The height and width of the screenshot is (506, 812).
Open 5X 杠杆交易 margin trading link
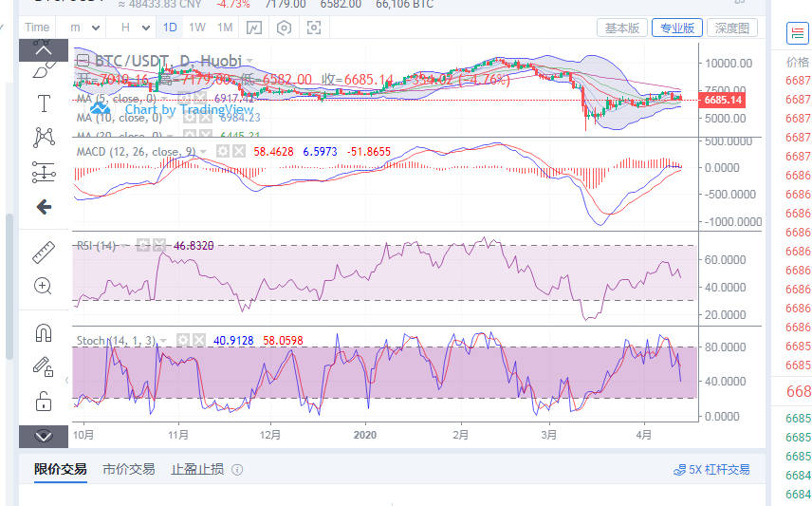(x=711, y=470)
